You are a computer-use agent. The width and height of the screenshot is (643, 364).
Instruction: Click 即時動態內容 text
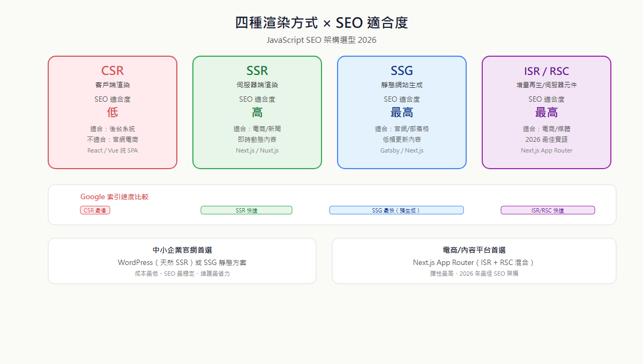257,140
